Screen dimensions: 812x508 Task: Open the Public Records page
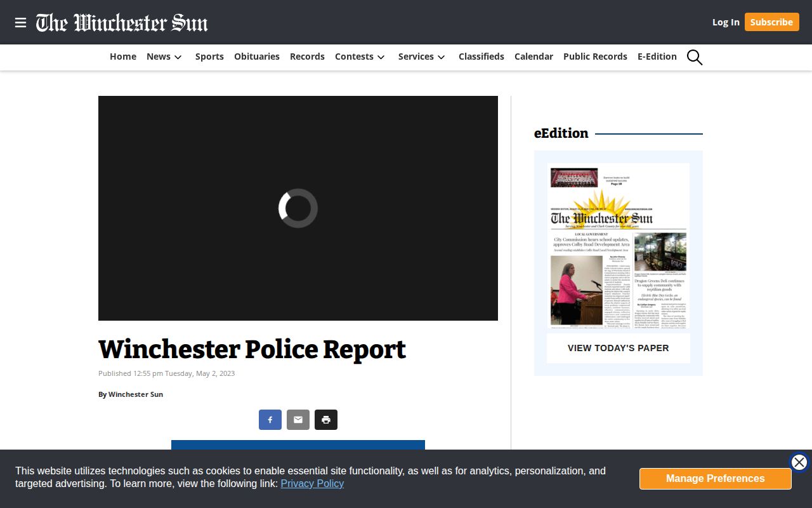[x=595, y=57]
